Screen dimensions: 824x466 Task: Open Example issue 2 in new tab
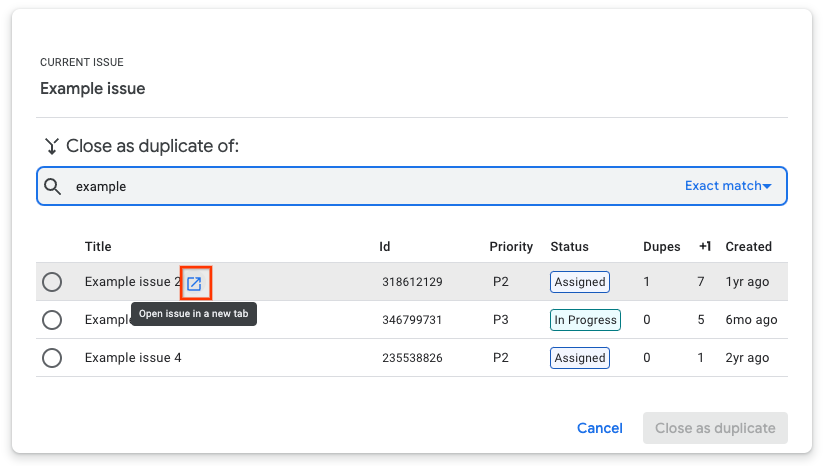coord(195,283)
